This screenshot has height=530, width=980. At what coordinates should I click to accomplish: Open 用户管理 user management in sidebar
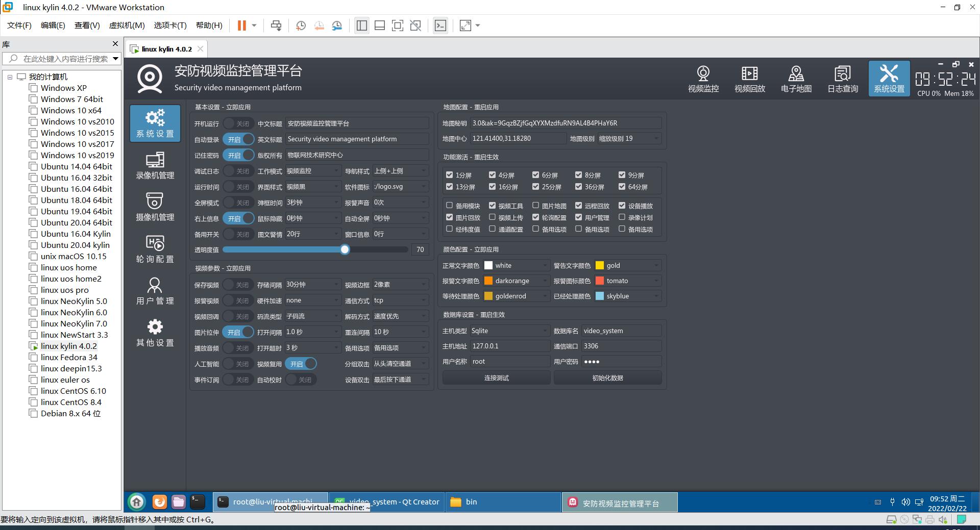pyautogui.click(x=155, y=291)
